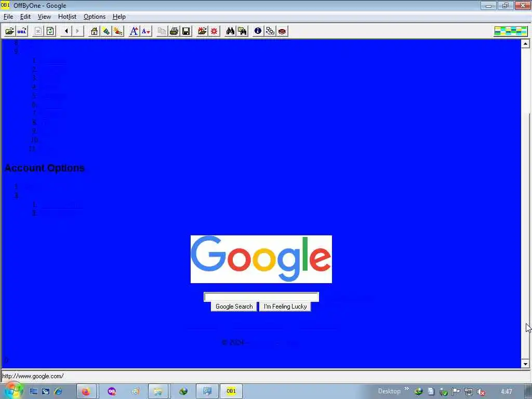This screenshot has height=399, width=532.
Task: Open the Edit menu
Action: [25, 17]
